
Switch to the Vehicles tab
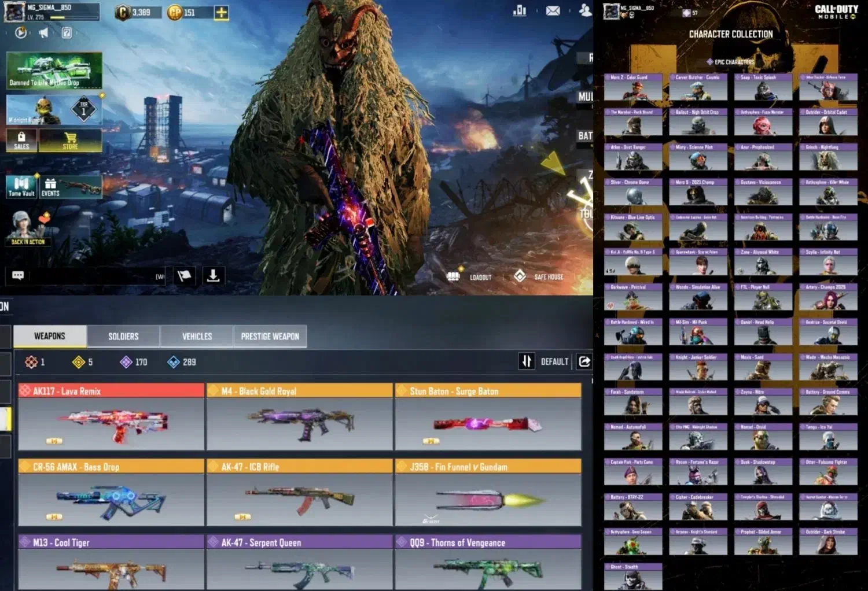pos(197,336)
